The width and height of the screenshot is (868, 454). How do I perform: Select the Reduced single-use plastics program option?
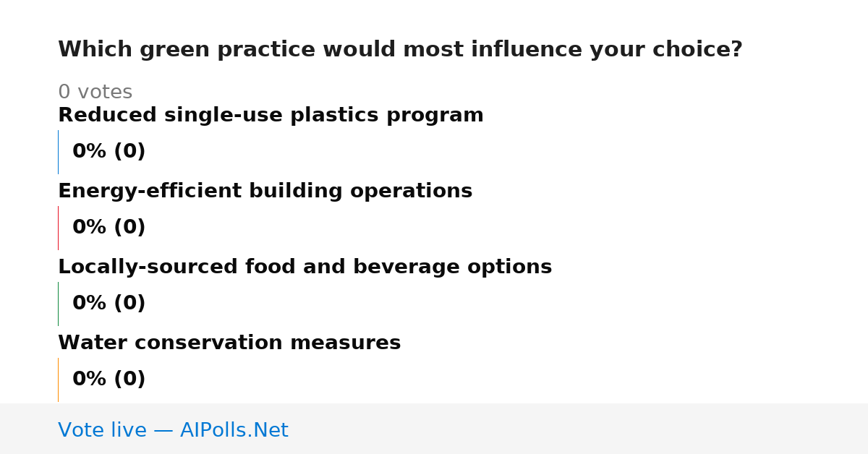pyautogui.click(x=271, y=115)
